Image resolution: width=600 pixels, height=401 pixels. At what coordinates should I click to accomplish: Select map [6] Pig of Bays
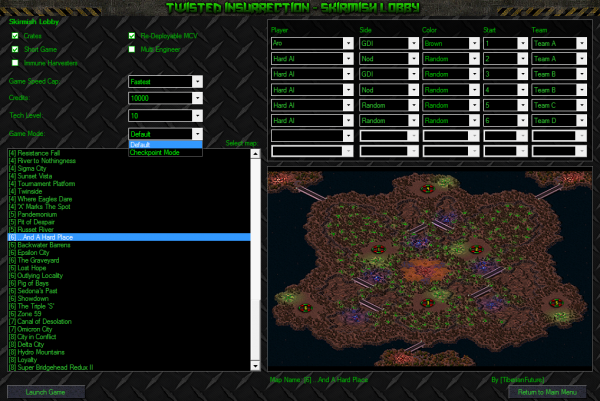tap(129, 283)
